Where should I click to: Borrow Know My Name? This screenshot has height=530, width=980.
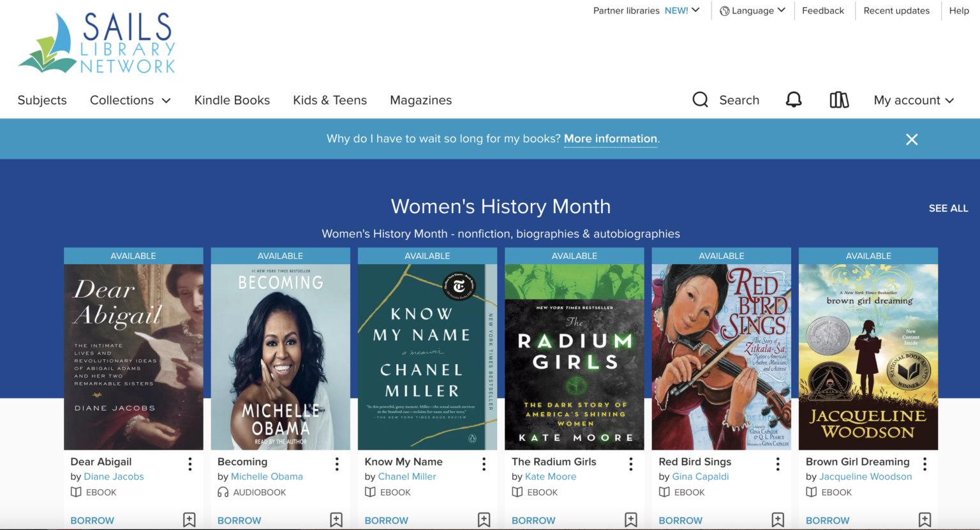tap(387, 520)
